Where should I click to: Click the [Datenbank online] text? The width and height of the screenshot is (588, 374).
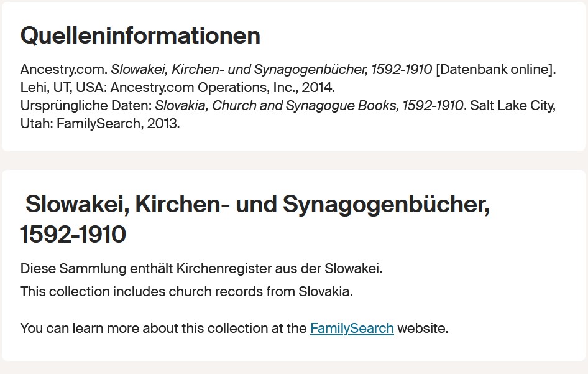pyautogui.click(x=496, y=70)
